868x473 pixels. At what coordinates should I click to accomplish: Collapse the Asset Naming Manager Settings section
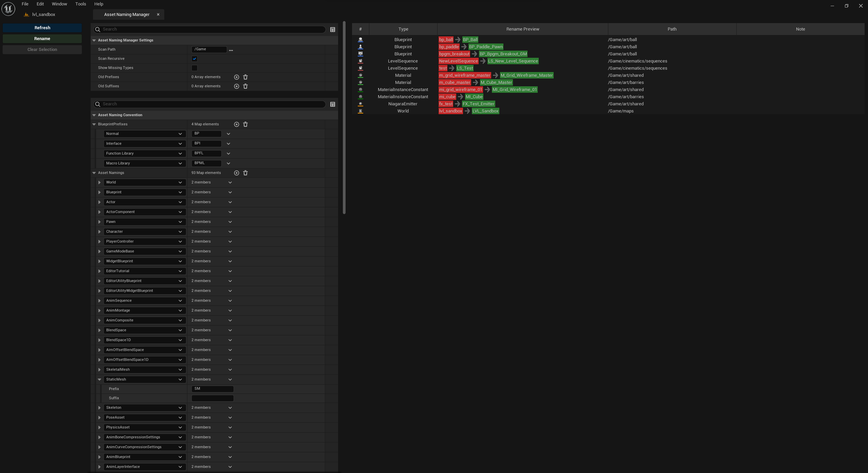click(94, 40)
